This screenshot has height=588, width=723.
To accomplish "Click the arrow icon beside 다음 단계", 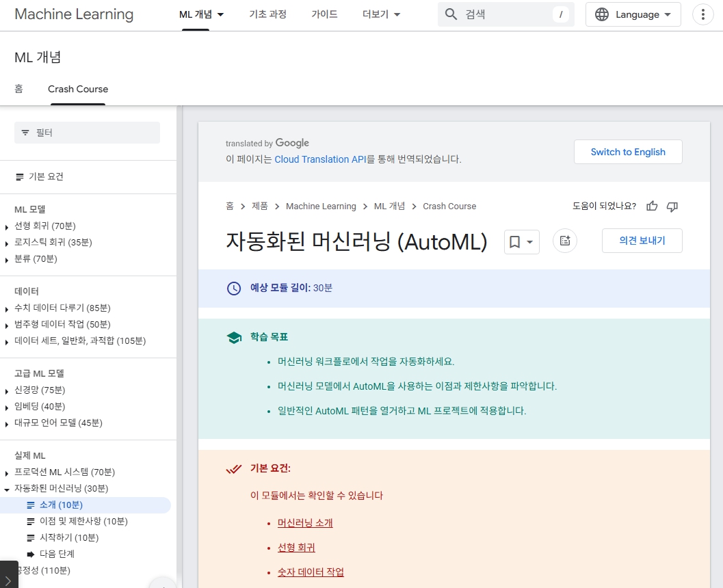I will pyautogui.click(x=30, y=554).
